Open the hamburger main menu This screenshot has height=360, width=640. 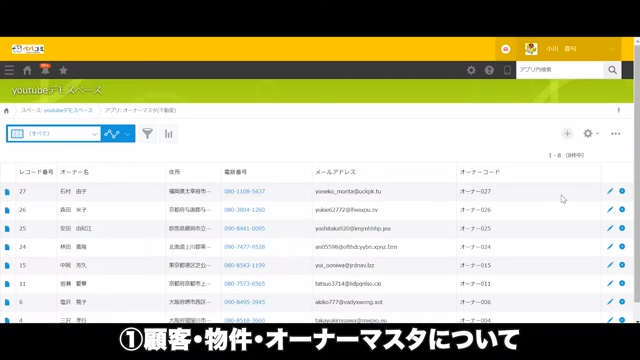click(x=9, y=70)
